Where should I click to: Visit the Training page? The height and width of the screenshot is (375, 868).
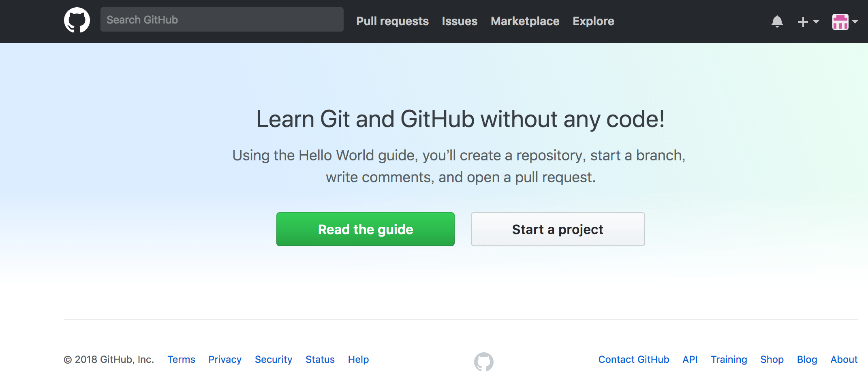pyautogui.click(x=729, y=359)
